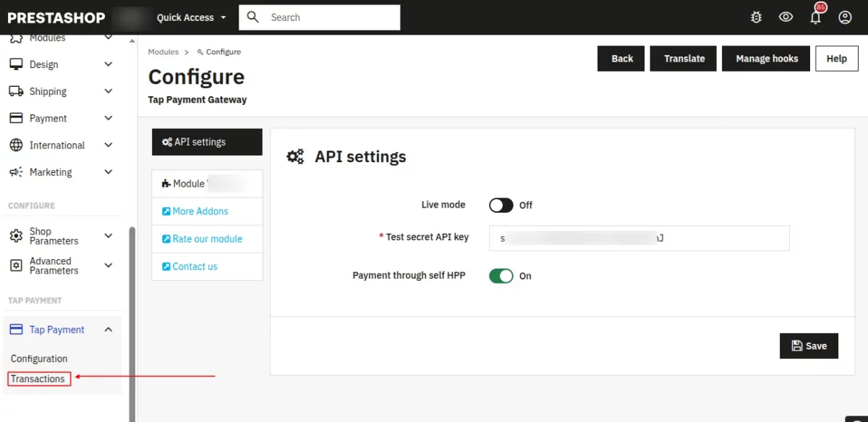Open the Configuration submenu item

pos(39,358)
